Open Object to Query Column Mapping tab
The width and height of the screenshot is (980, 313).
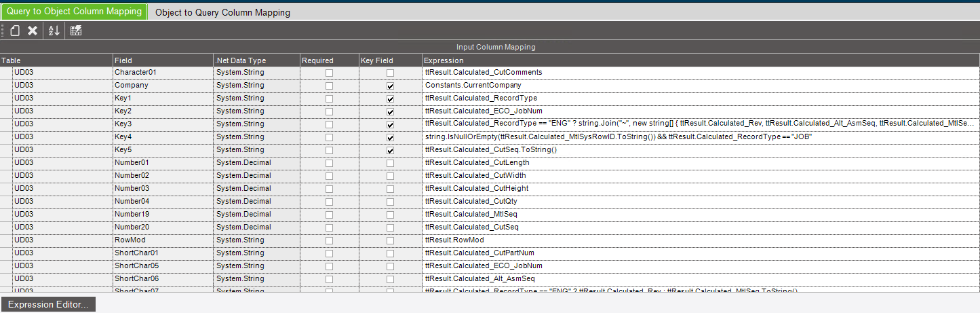click(x=222, y=12)
